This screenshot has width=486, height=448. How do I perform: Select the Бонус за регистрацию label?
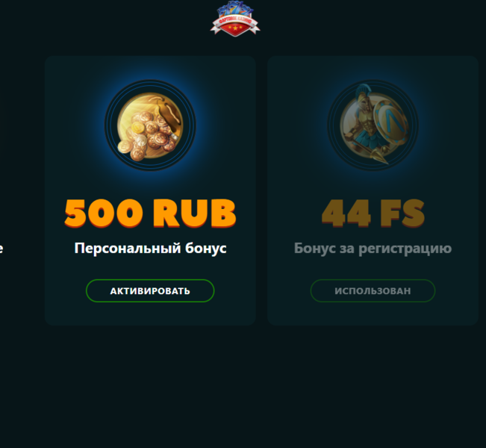(373, 249)
